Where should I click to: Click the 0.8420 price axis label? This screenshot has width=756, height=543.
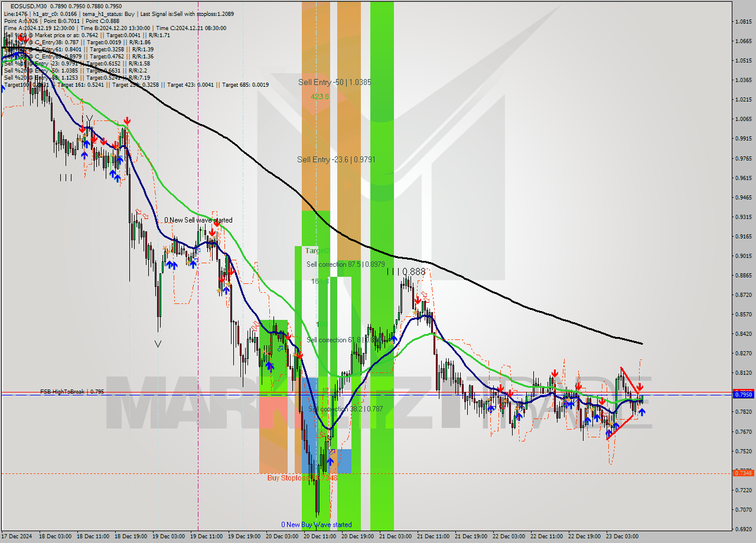pyautogui.click(x=744, y=333)
